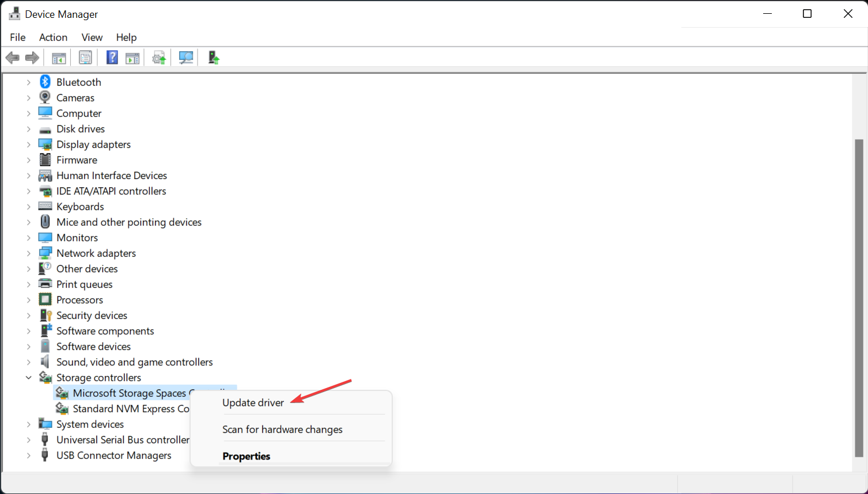Click the Back navigation arrow icon
Image resolution: width=868 pixels, height=494 pixels.
[12, 57]
